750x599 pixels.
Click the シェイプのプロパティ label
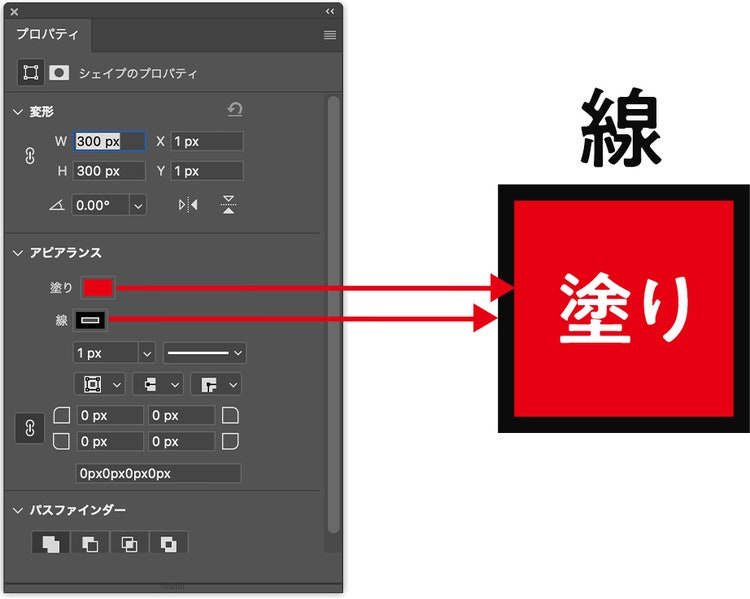[x=138, y=73]
